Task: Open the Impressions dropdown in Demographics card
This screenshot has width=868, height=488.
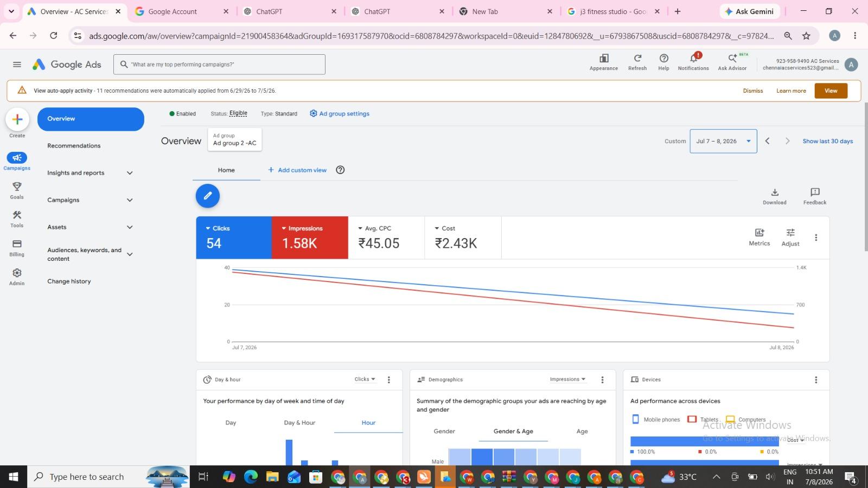Action: [567, 379]
